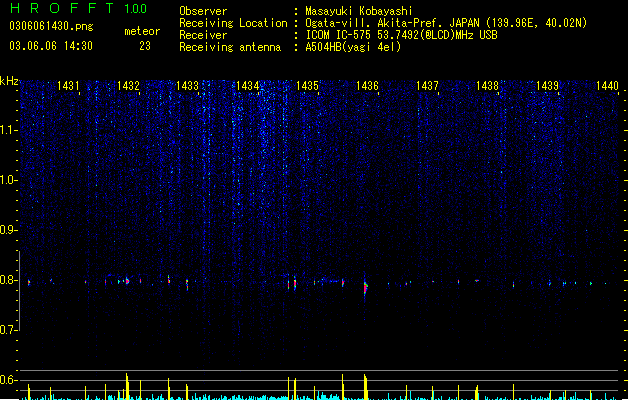Select the 1.0 kHz axis tick label
The image size is (629, 400).
8,180
